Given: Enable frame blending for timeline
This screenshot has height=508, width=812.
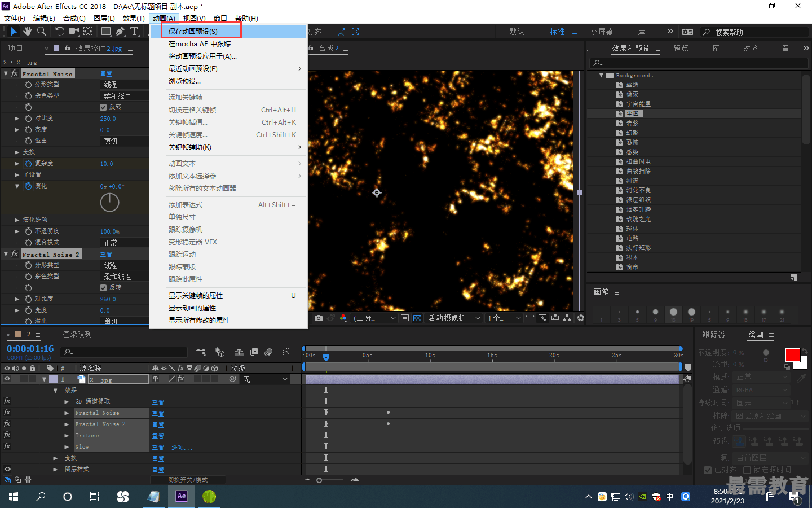Looking at the screenshot, I should [254, 352].
